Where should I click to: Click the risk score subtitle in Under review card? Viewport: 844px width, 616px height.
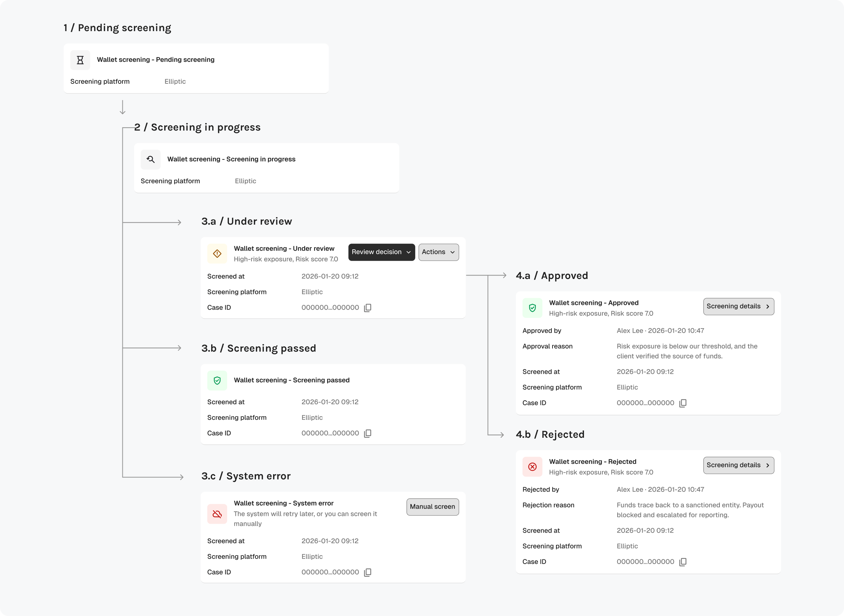286,259
